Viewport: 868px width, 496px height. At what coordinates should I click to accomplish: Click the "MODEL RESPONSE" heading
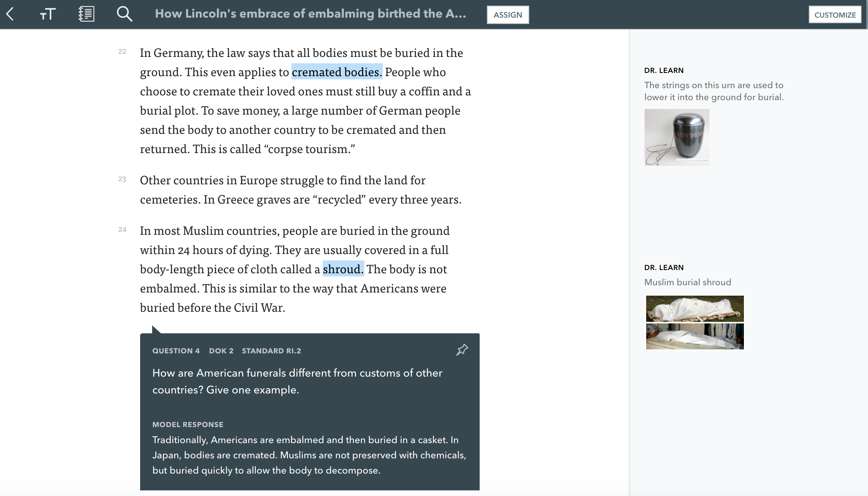click(188, 425)
